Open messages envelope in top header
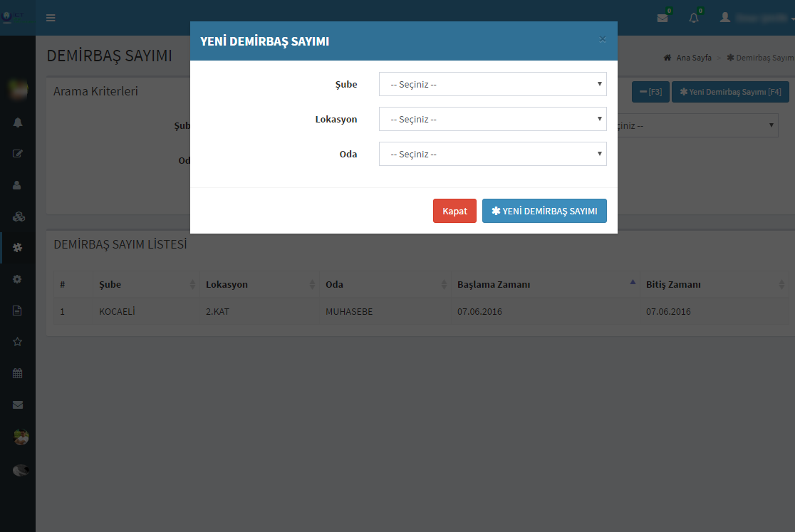Viewport: 795px width, 532px height. click(x=662, y=18)
